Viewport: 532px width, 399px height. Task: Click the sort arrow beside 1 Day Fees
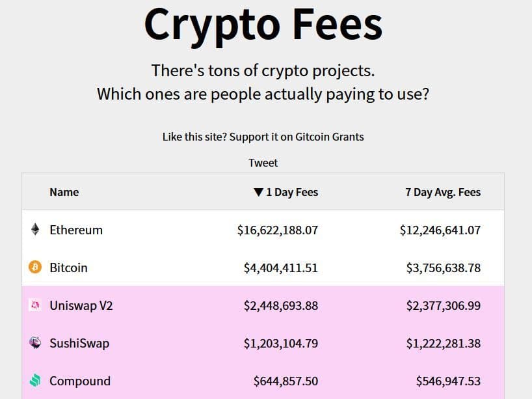[x=258, y=192]
